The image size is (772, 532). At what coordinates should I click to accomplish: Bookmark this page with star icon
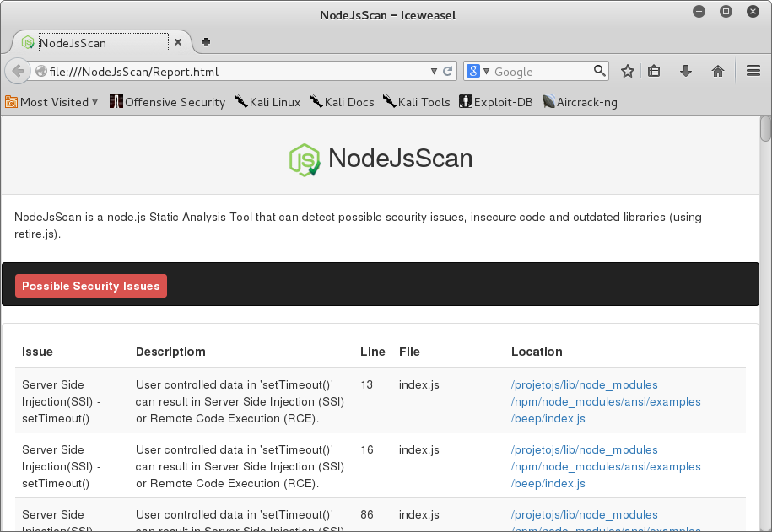click(x=627, y=72)
